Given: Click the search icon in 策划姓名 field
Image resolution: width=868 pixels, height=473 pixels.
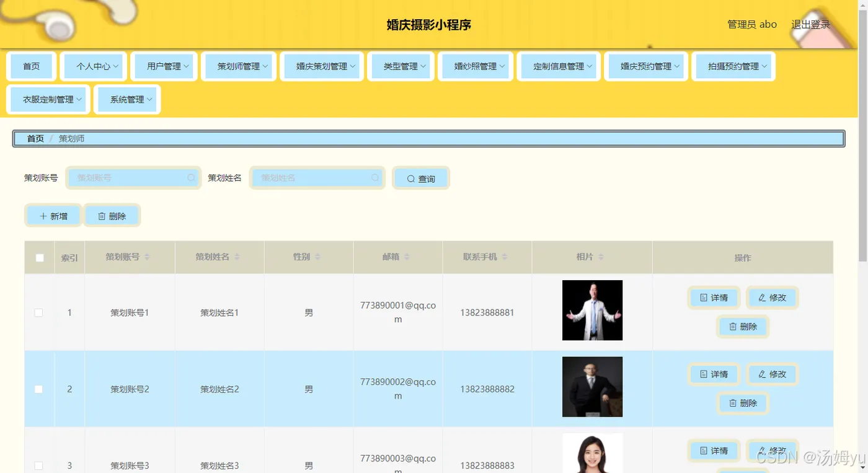Looking at the screenshot, I should click(x=375, y=178).
